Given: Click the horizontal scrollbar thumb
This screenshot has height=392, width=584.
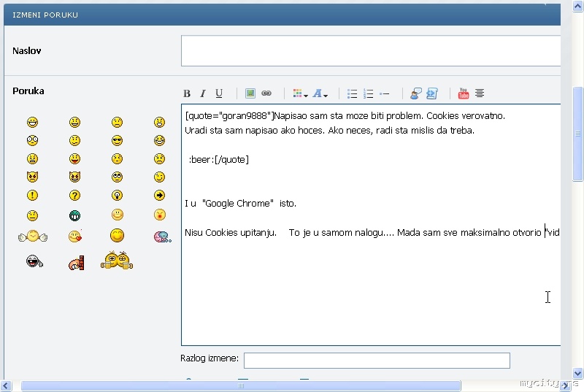Looking at the screenshot, I should tap(241, 385).
